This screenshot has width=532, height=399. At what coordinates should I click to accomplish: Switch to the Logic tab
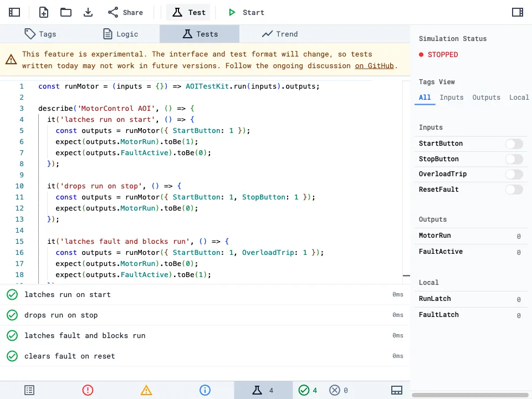click(120, 34)
